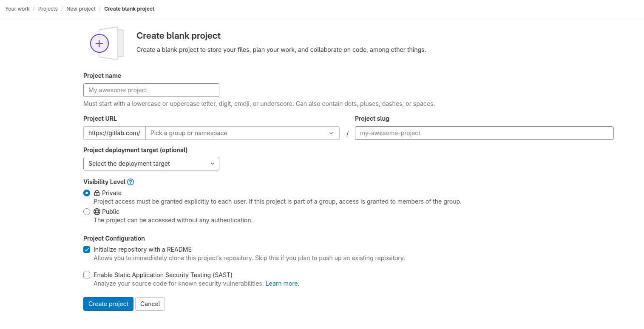
Task: Open the Pick a group or namespace dropdown
Action: [x=238, y=133]
